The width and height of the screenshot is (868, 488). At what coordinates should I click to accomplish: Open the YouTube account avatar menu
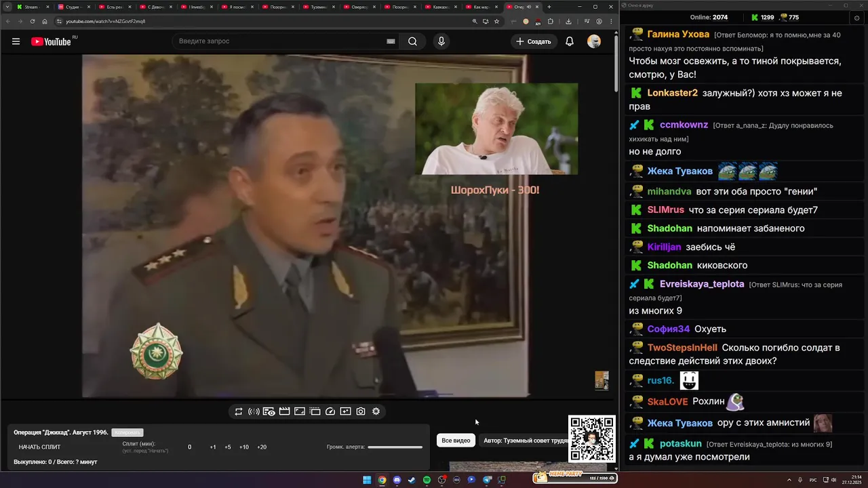coord(594,41)
